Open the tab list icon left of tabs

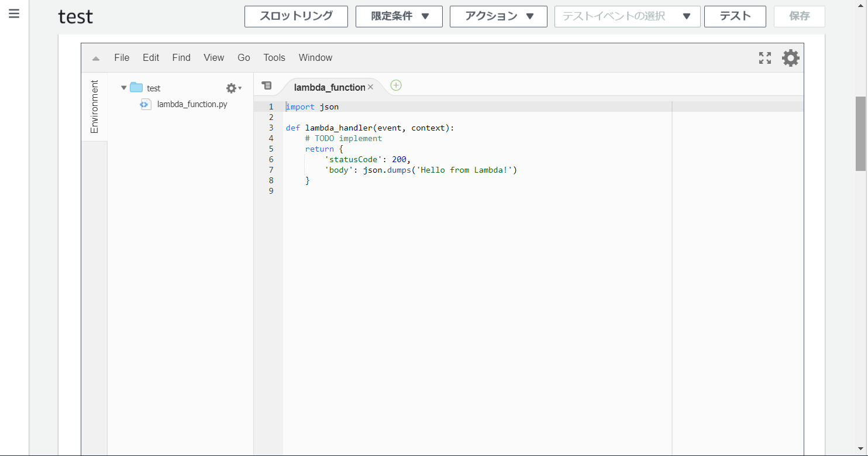pyautogui.click(x=267, y=86)
